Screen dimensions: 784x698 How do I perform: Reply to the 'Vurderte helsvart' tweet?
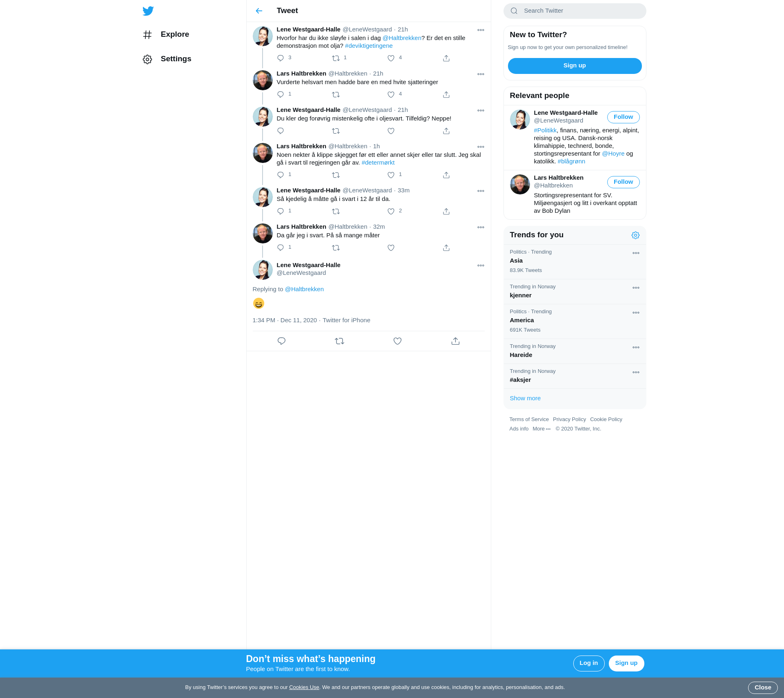pyautogui.click(x=281, y=94)
